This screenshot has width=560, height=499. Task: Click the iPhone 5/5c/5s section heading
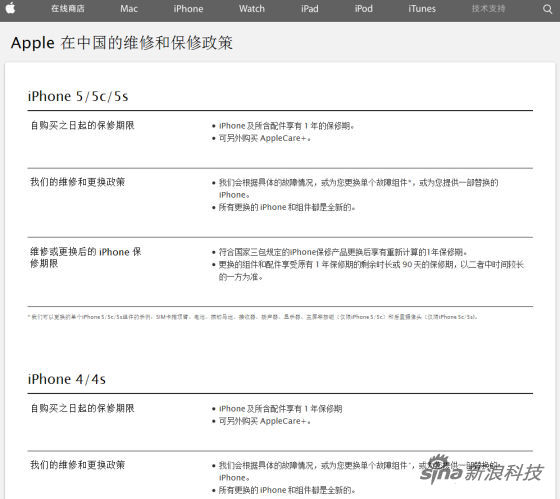click(x=78, y=96)
